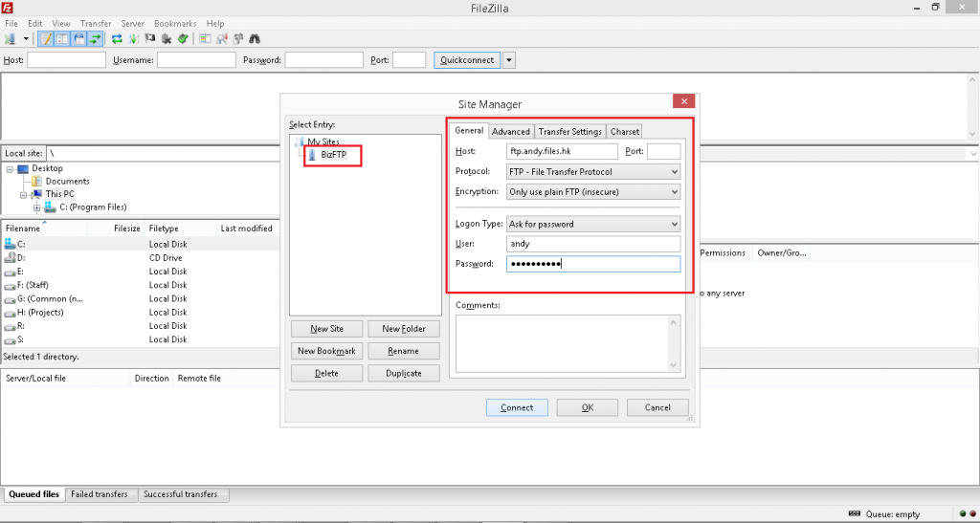Image resolution: width=980 pixels, height=523 pixels.
Task: Open the Server menu
Action: [x=132, y=24]
